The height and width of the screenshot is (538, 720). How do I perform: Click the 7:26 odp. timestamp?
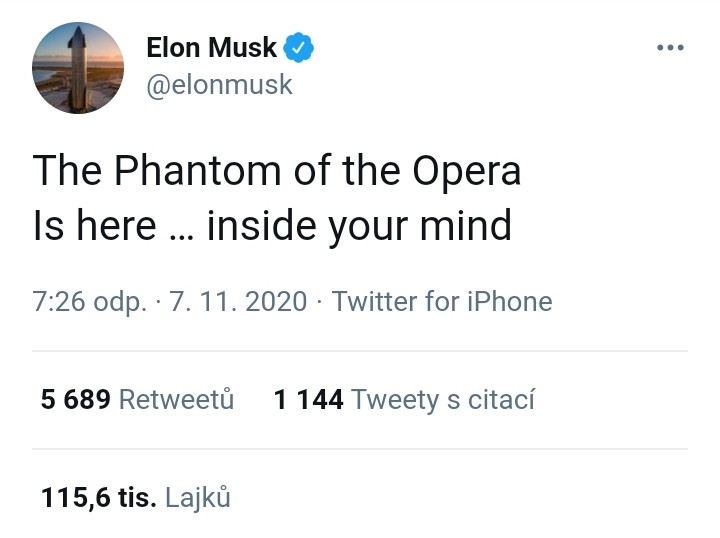tap(89, 301)
